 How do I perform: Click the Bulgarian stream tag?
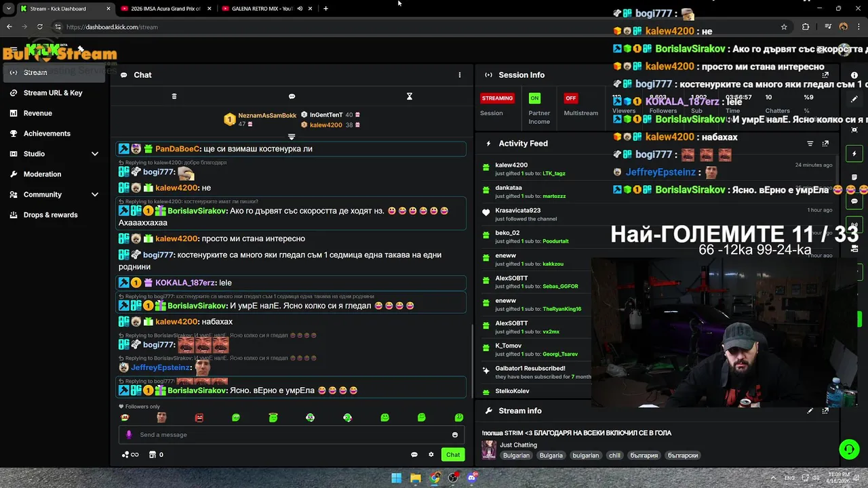coord(516,455)
